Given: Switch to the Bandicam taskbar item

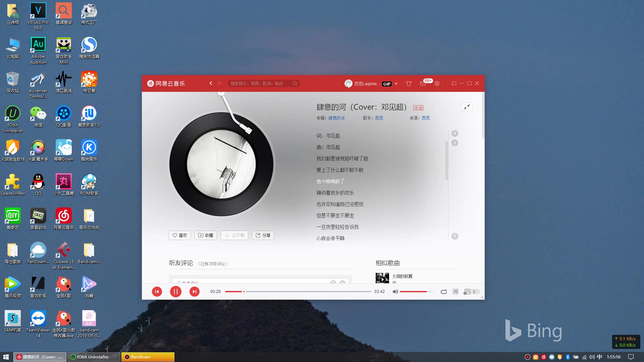Looking at the screenshot, I should click(148, 357).
